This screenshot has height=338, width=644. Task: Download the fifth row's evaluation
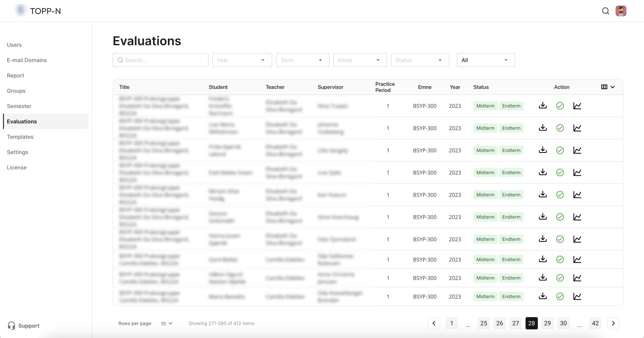pos(543,194)
